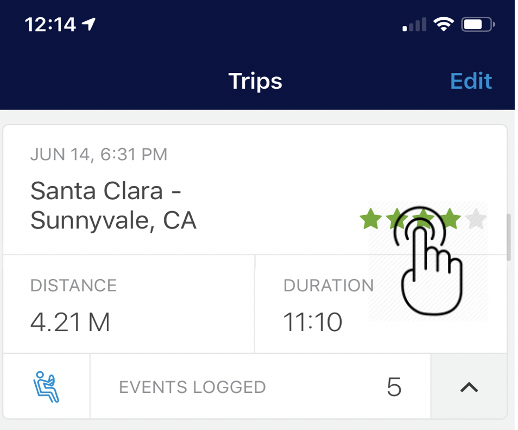The image size is (518, 430).
Task: Tap the battery status icon
Action: coord(478,24)
